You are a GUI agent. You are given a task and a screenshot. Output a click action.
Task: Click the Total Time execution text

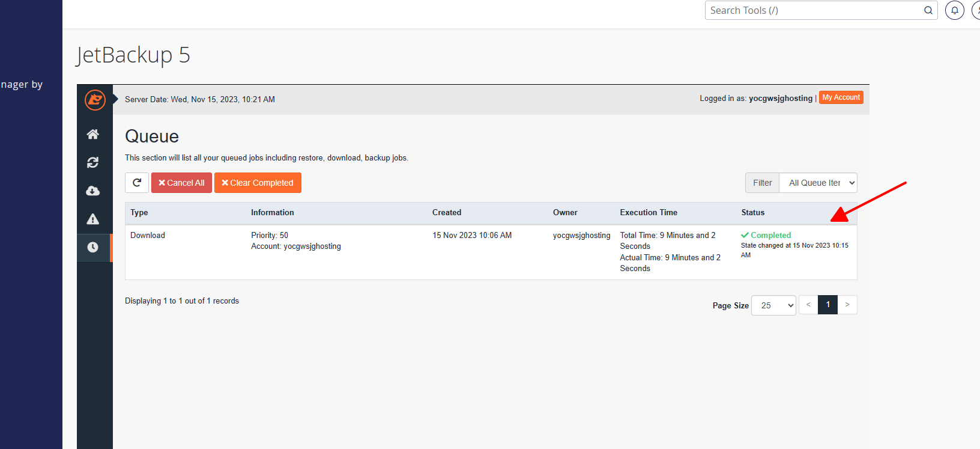[668, 241]
